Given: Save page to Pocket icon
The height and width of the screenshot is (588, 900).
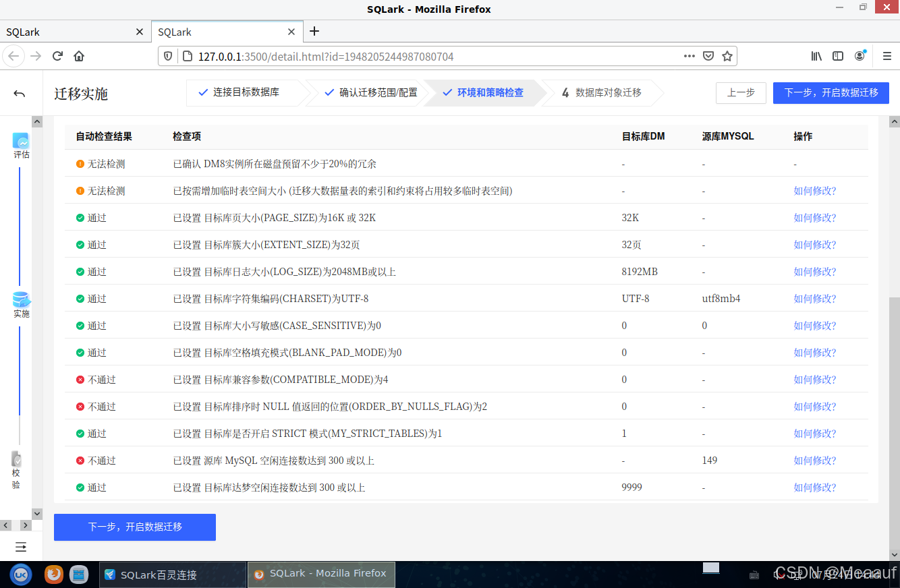Looking at the screenshot, I should (x=708, y=56).
